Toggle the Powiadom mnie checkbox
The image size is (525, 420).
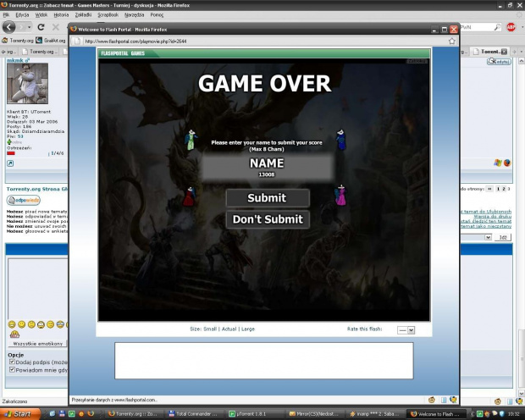click(x=12, y=370)
